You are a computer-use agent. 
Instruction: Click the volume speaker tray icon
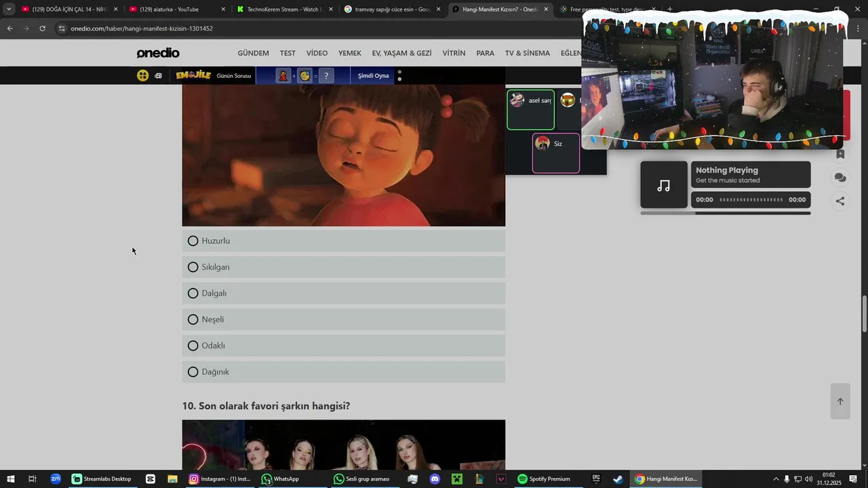[809, 479]
